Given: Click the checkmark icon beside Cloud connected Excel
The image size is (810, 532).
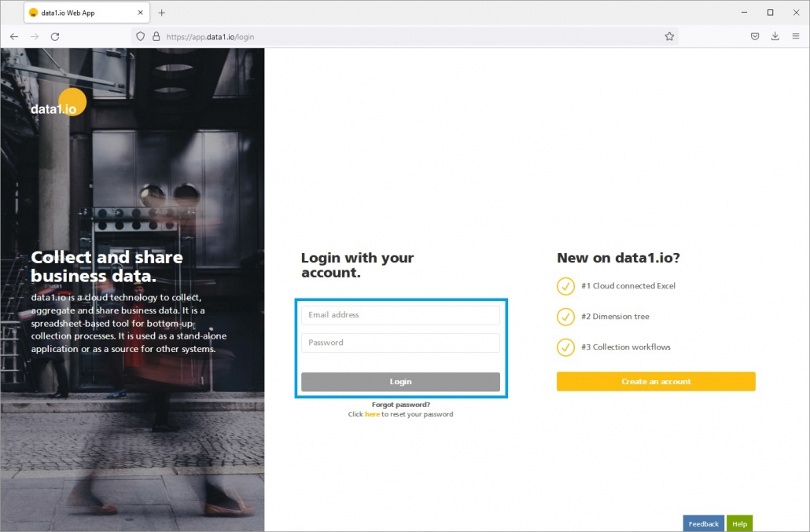Looking at the screenshot, I should [x=565, y=286].
